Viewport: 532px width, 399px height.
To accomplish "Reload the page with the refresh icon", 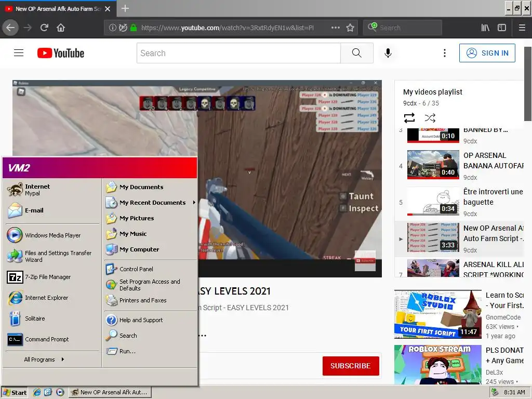I will 44,28.
